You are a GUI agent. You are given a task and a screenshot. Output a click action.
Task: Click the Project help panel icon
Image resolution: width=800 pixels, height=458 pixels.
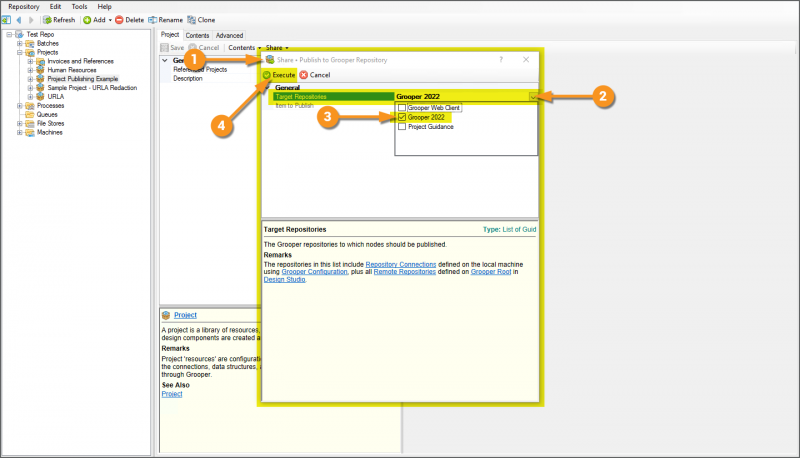pyautogui.click(x=166, y=315)
